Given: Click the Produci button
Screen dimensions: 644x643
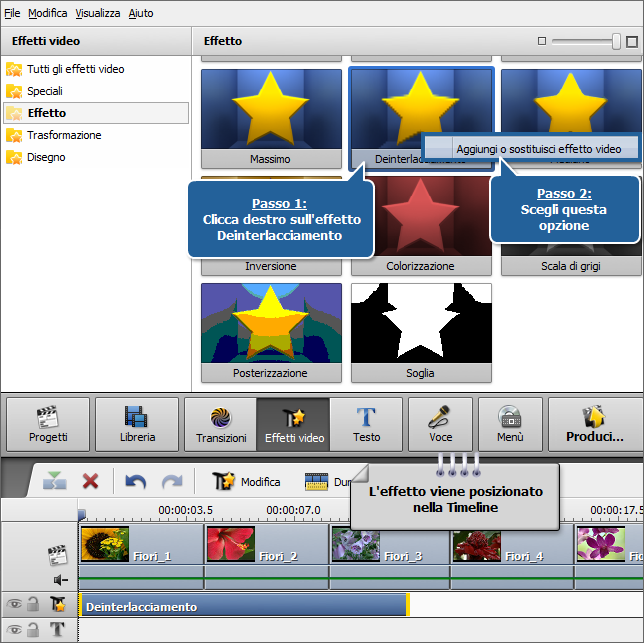Looking at the screenshot, I should pos(594,424).
